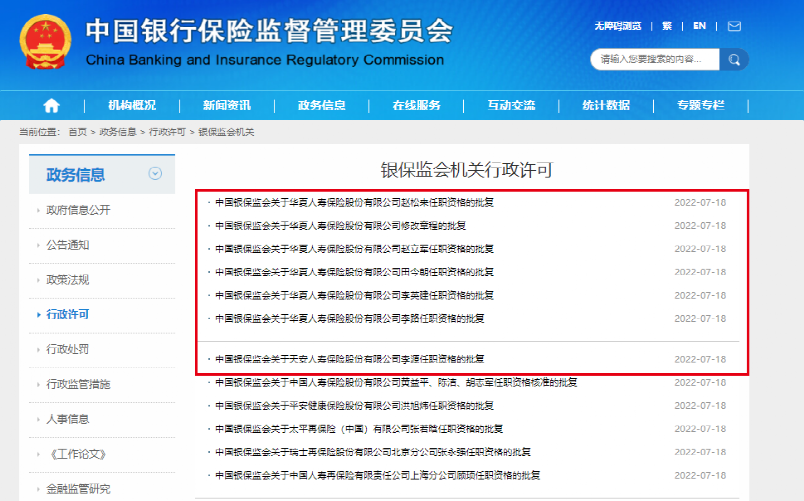Click the 银保监会机关行政许可 page heading

pyautogui.click(x=467, y=170)
